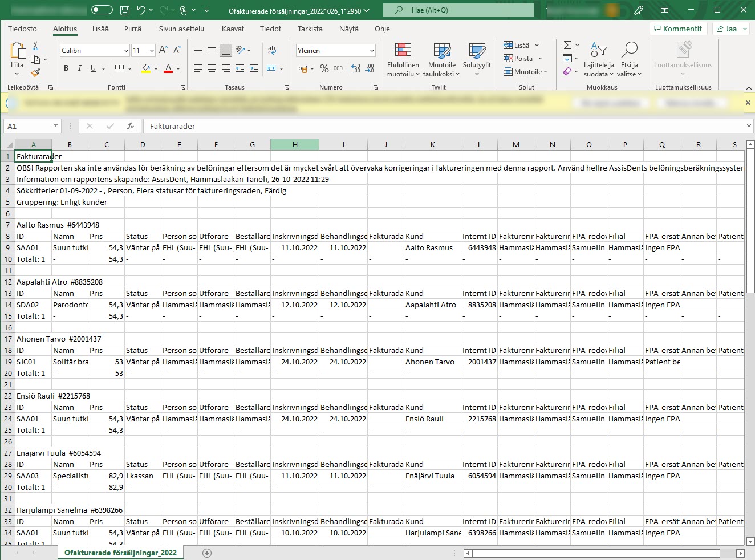Click the Percent style icon
This screenshot has width=755, height=560.
324,68
